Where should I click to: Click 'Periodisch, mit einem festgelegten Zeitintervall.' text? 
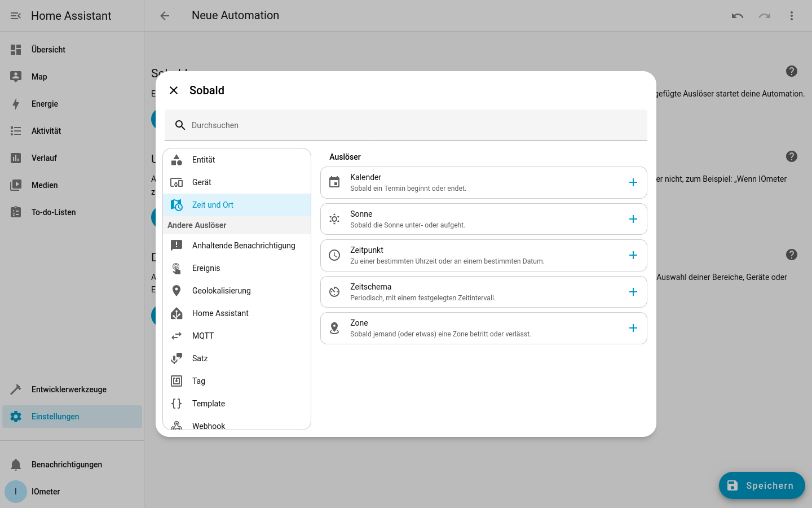(423, 298)
